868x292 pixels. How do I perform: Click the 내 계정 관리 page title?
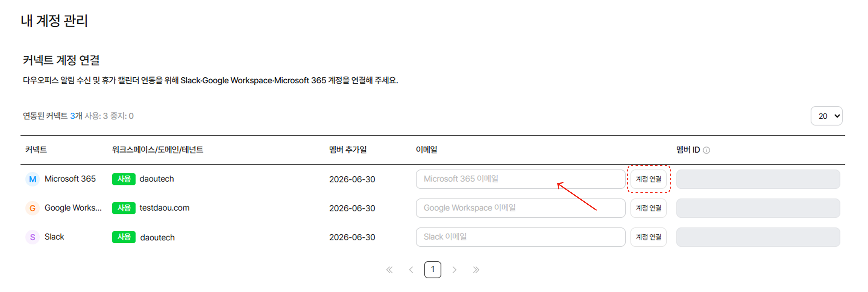click(54, 21)
